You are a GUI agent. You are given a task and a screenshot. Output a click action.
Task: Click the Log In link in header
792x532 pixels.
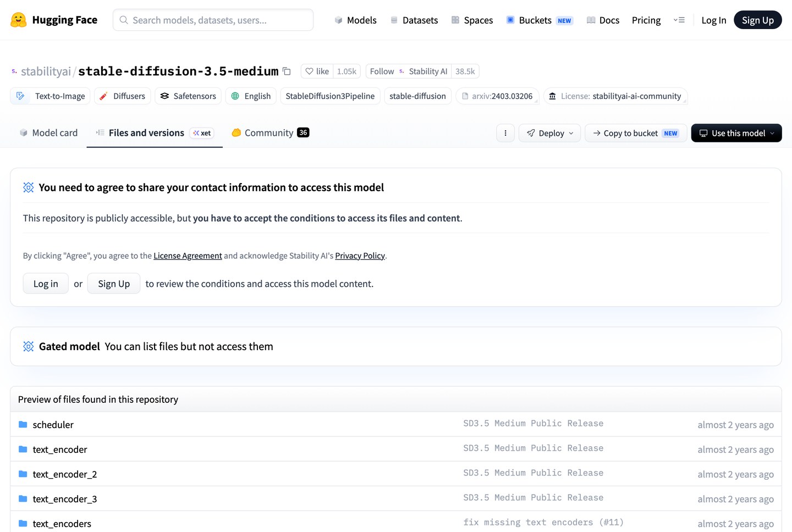(x=713, y=20)
